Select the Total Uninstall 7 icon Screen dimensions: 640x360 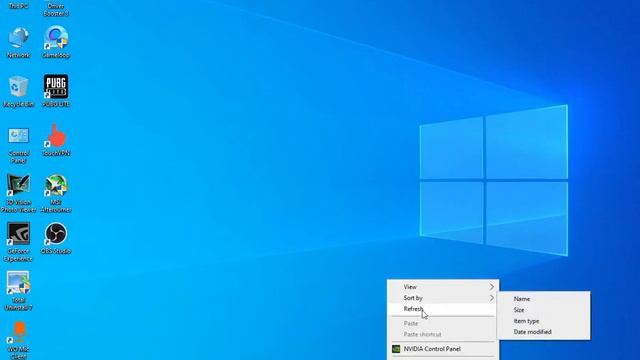(18, 291)
